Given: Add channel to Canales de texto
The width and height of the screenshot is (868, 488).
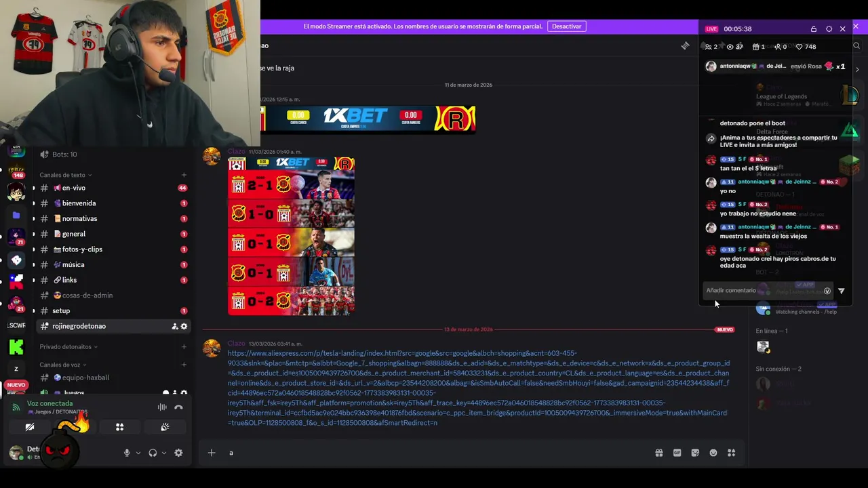Looking at the screenshot, I should [x=184, y=175].
